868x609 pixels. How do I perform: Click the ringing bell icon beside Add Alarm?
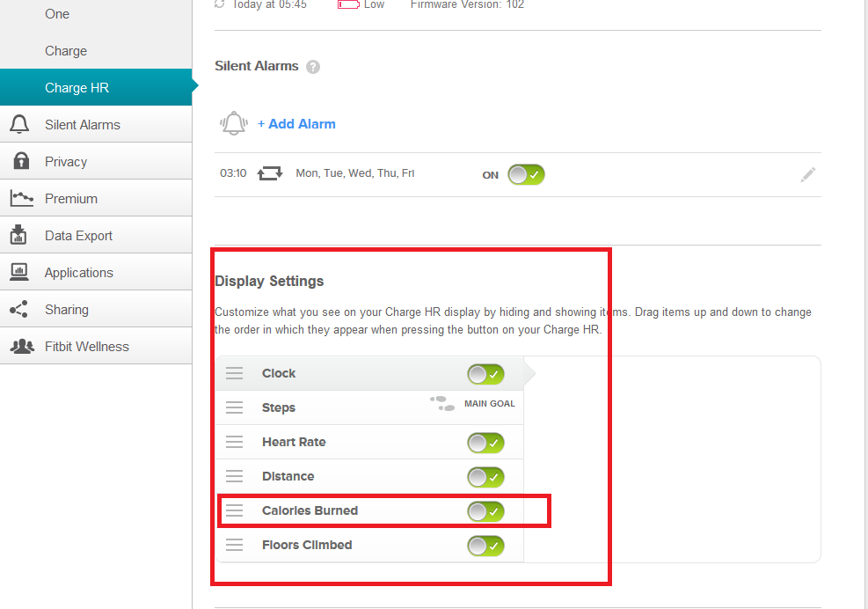click(234, 123)
